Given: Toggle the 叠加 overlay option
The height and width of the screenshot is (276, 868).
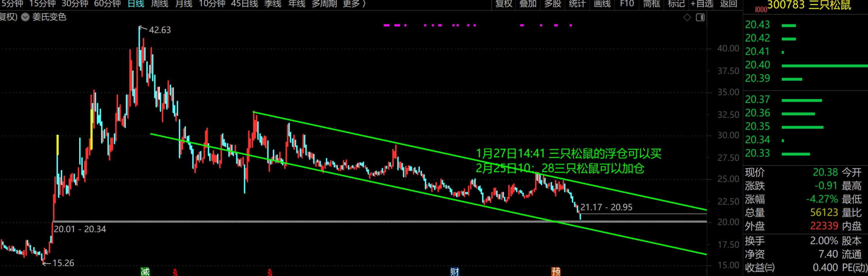Looking at the screenshot, I should pos(528,4).
